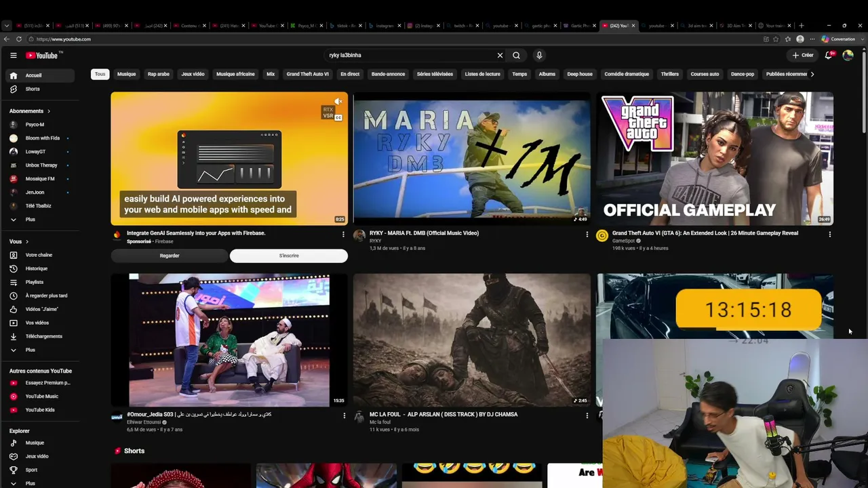The height and width of the screenshot is (488, 868).
Task: Open the video title RYKY - MARIA Ft. DMB
Action: [425, 233]
